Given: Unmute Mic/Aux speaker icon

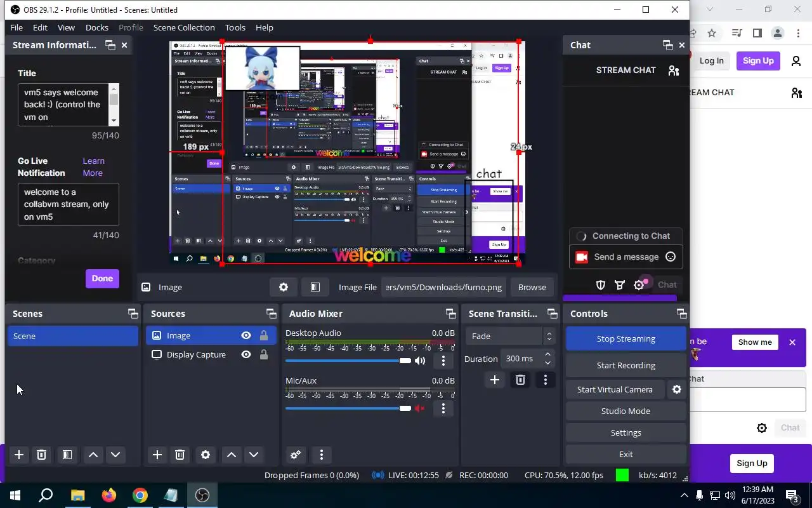Looking at the screenshot, I should 420,408.
